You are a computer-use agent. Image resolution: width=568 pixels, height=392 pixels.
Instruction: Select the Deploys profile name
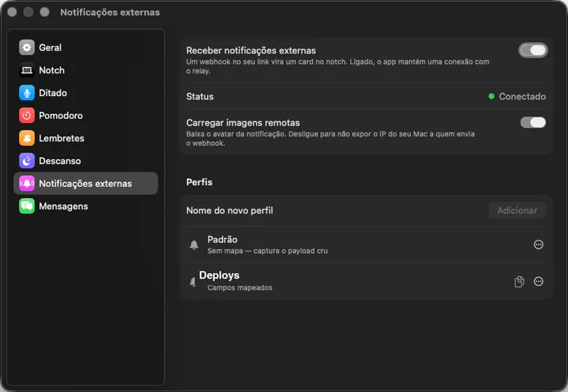tap(219, 275)
